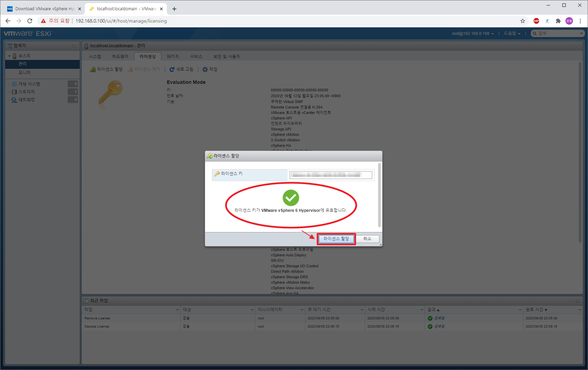Open the 네트워킹 navigator item
The image size is (588, 370).
point(26,100)
